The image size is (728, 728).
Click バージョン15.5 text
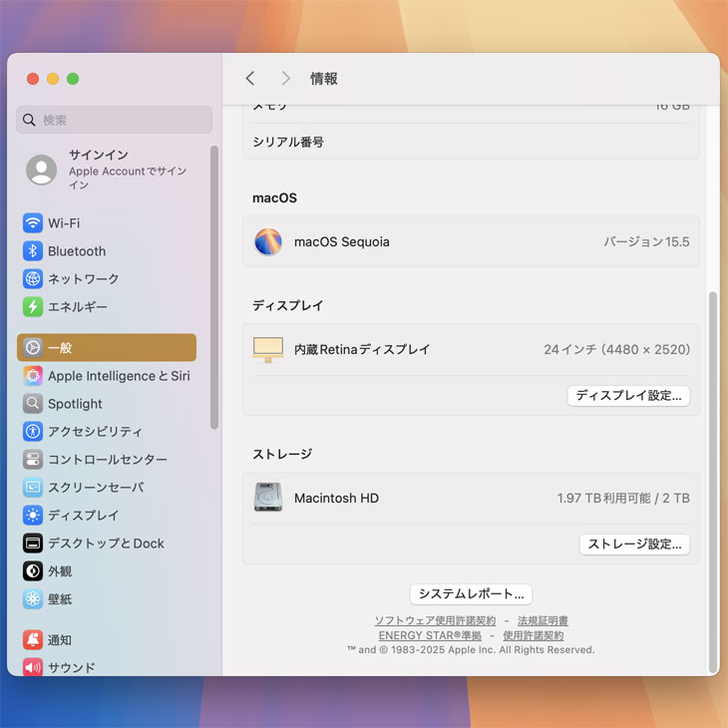click(x=646, y=241)
